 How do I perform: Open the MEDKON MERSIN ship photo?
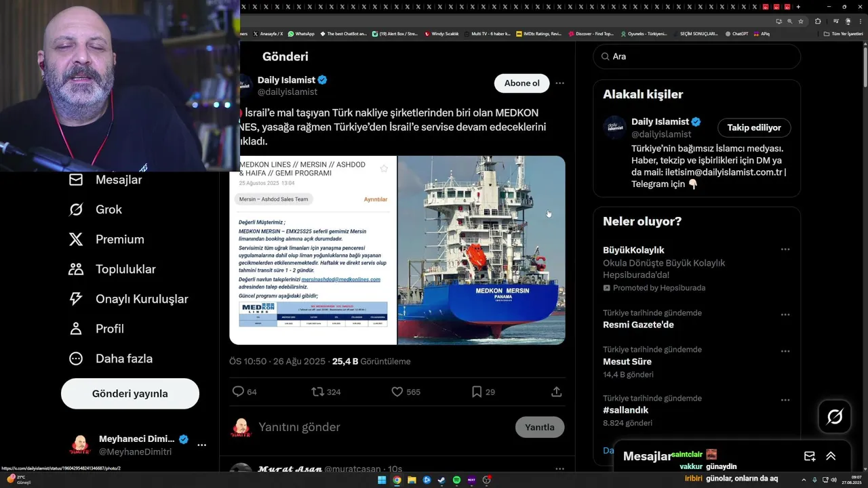coord(481,251)
